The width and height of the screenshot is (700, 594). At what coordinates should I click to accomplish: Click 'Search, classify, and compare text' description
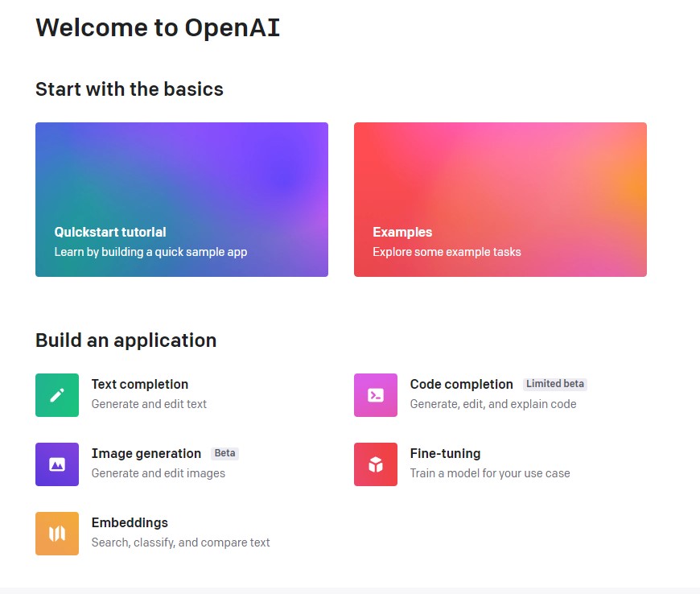click(x=181, y=542)
